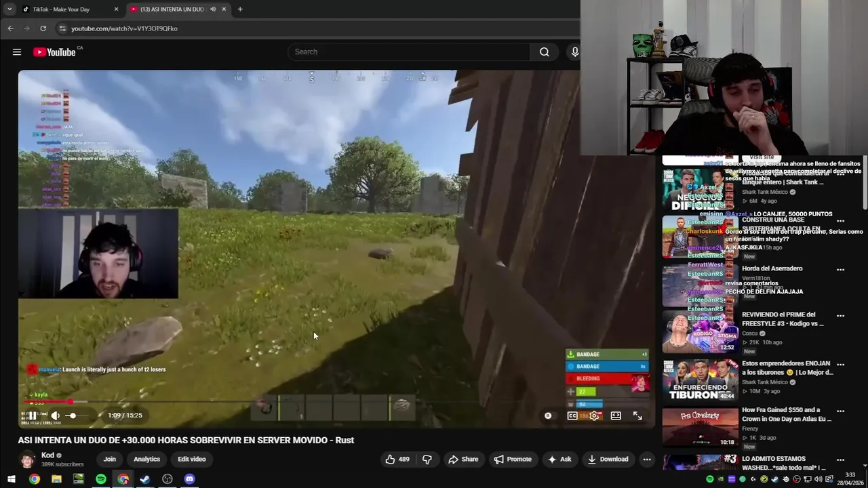The image size is (868, 488).
Task: Open more actions menu next to Download
Action: click(647, 459)
